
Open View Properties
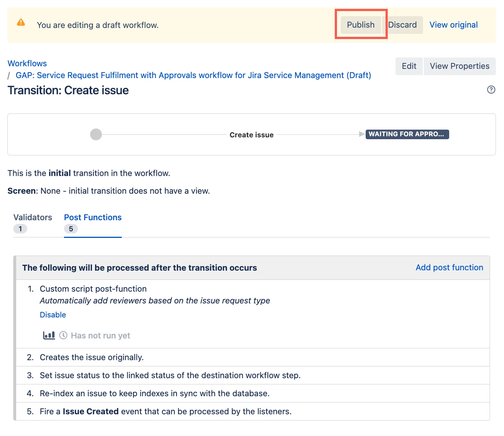[x=459, y=66]
